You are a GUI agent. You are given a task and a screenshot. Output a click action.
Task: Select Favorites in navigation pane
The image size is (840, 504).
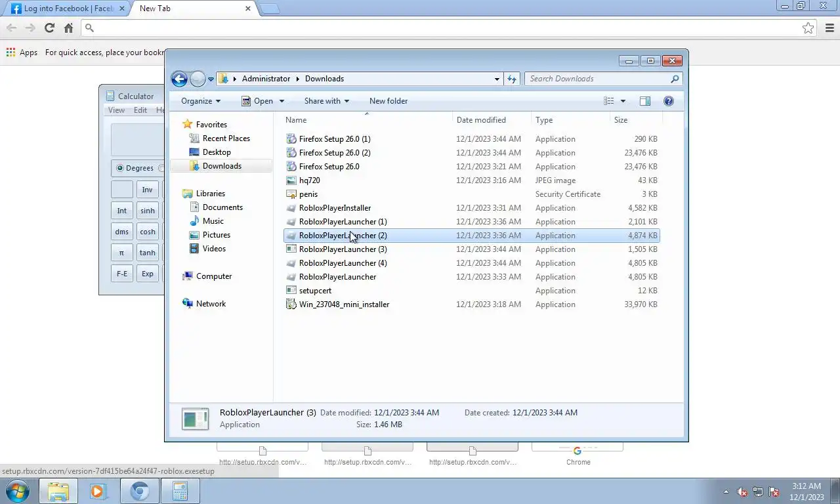211,125
